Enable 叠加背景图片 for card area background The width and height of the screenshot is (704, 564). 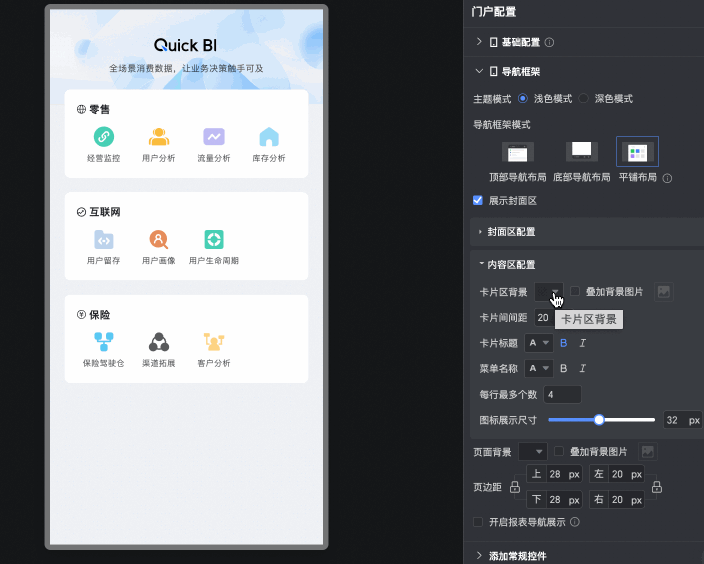coord(575,291)
